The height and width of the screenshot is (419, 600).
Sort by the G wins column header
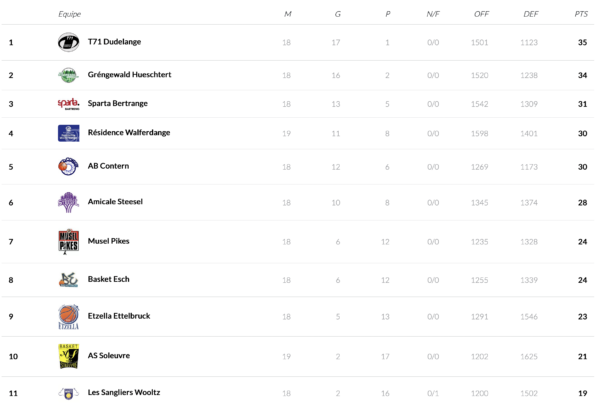pyautogui.click(x=337, y=14)
